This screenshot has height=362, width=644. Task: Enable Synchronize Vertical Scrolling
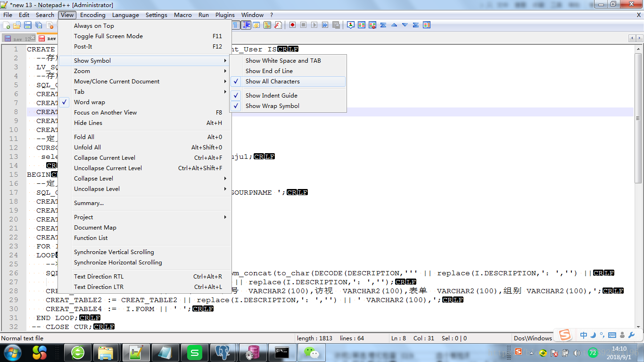coord(145,252)
